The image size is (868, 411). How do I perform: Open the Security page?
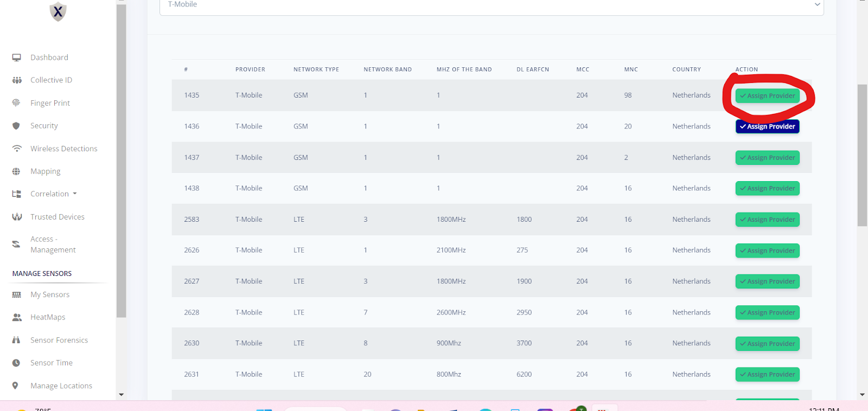coord(44,126)
